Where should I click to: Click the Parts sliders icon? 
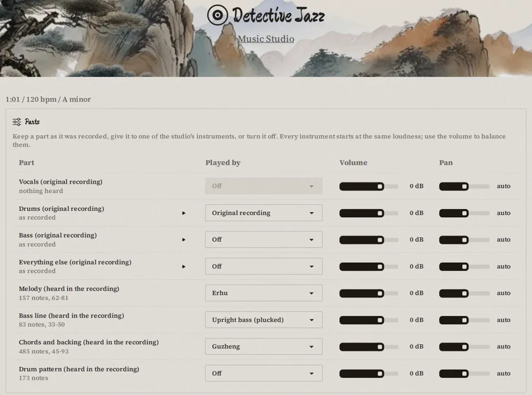pos(17,122)
